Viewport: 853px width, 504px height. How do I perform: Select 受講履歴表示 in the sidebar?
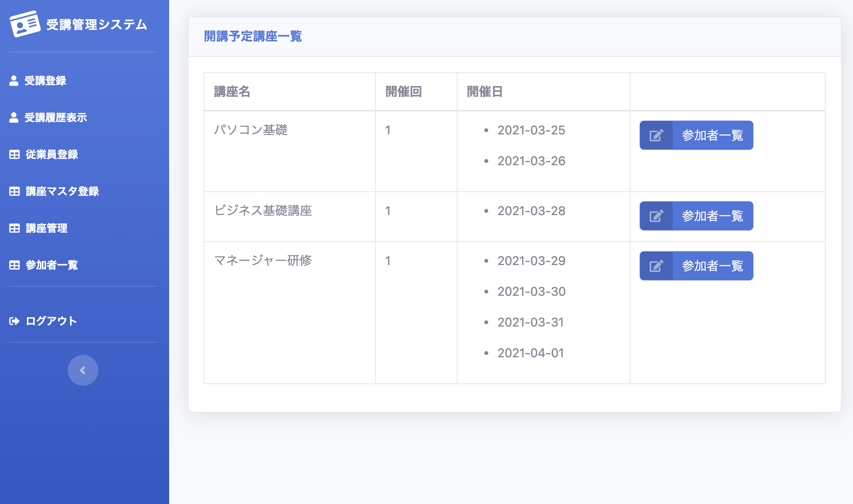(x=56, y=118)
